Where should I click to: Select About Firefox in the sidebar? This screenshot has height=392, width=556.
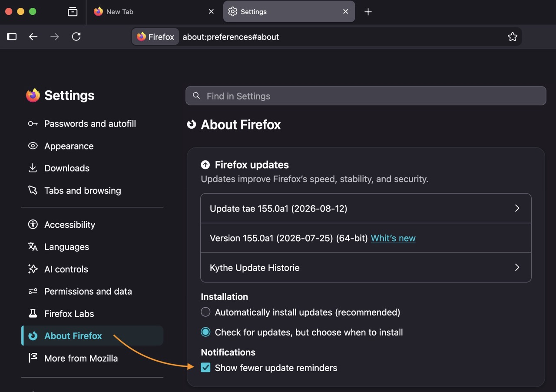pos(92,336)
